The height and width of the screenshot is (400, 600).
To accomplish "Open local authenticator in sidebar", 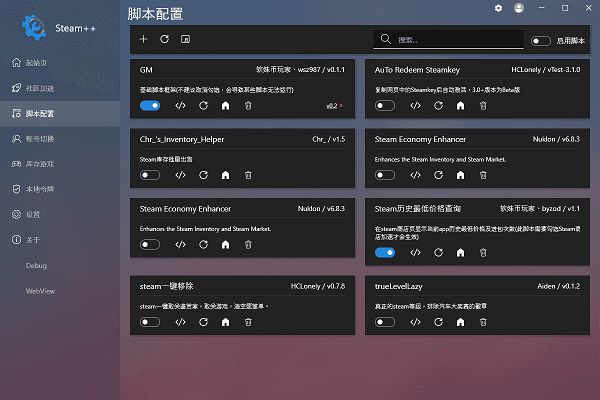I will [60, 189].
